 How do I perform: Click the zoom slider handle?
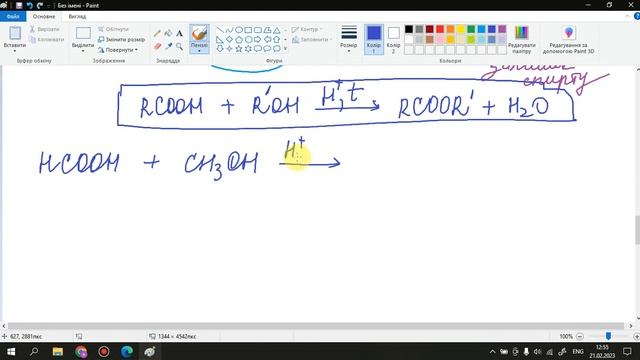(608, 336)
